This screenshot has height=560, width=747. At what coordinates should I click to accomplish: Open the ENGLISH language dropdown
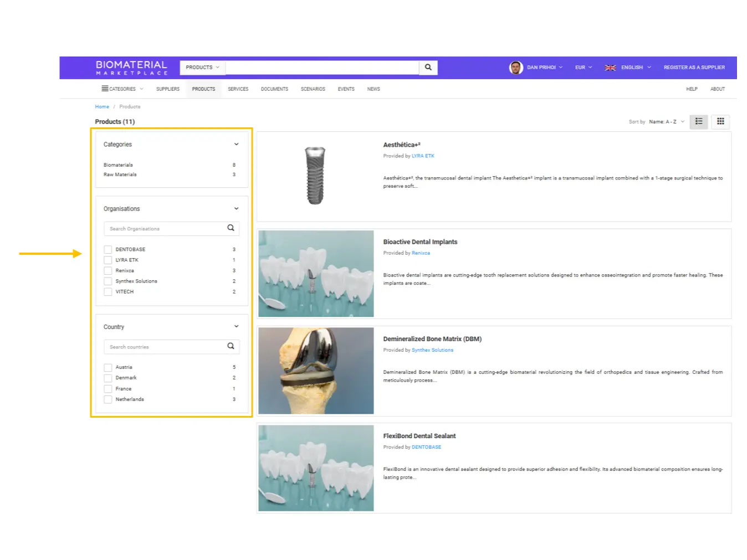tap(636, 68)
